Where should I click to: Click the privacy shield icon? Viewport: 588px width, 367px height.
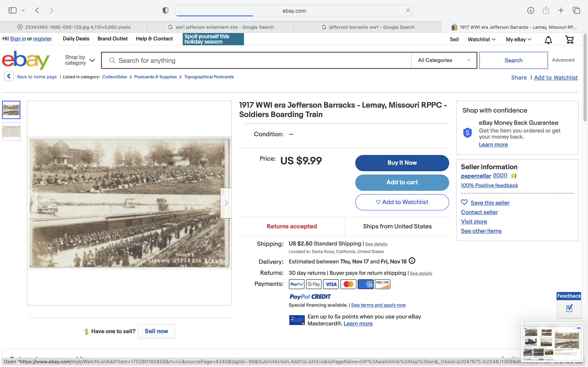(165, 10)
